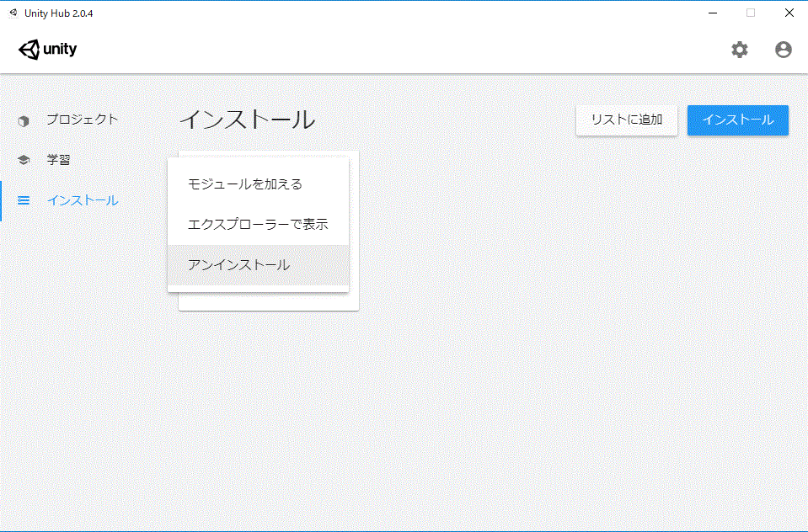
Task: Close the Unity Hub window
Action: tap(789, 13)
